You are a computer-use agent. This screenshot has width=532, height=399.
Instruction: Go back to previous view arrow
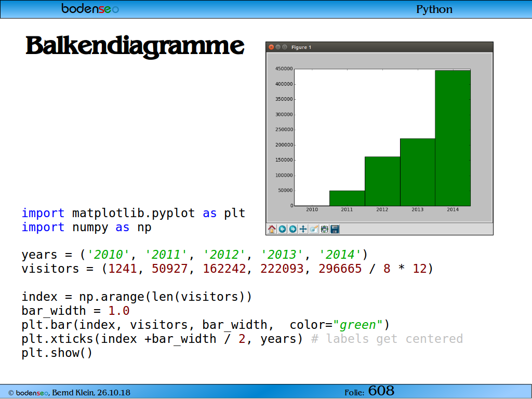[282, 229]
